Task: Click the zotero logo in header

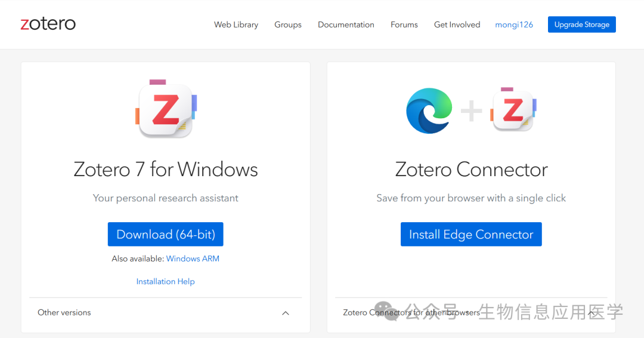Action: point(48,24)
